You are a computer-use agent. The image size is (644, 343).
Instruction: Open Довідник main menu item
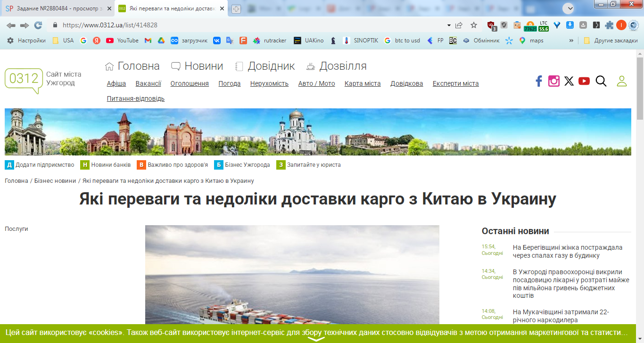(265, 66)
